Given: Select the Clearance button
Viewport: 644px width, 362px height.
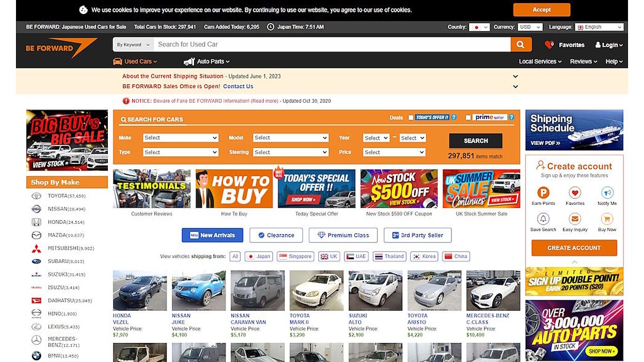Looking at the screenshot, I should pos(276,235).
